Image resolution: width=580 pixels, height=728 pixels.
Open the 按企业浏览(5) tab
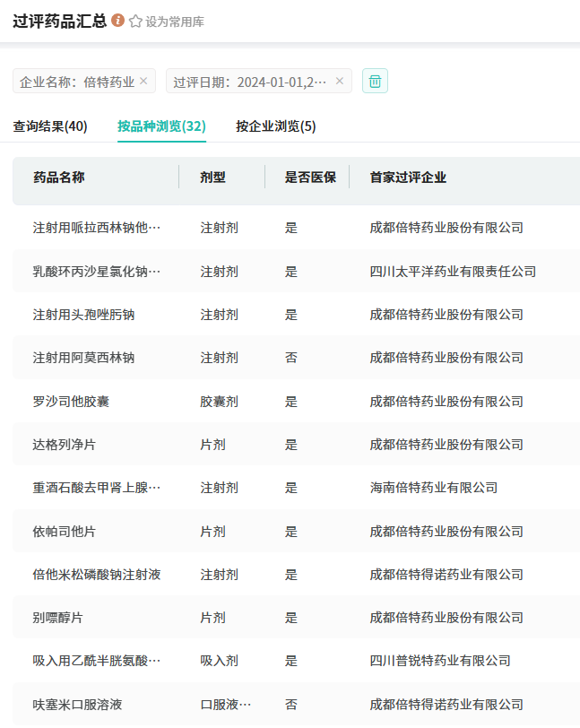[x=276, y=126]
